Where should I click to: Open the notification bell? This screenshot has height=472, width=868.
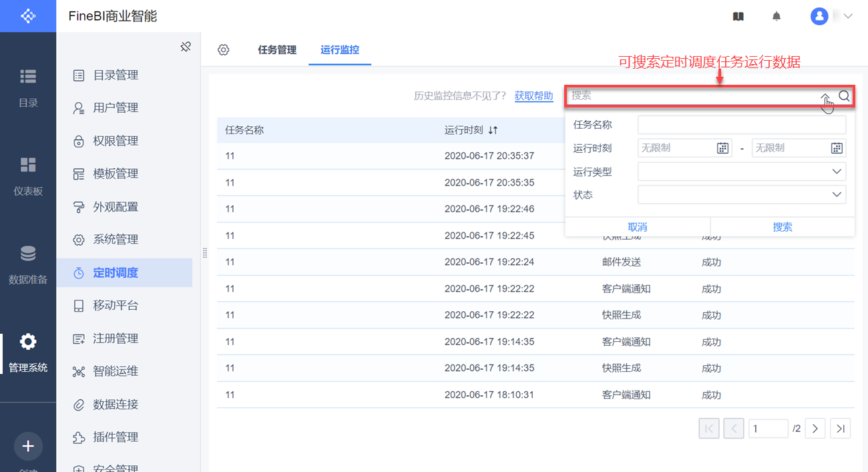(777, 17)
